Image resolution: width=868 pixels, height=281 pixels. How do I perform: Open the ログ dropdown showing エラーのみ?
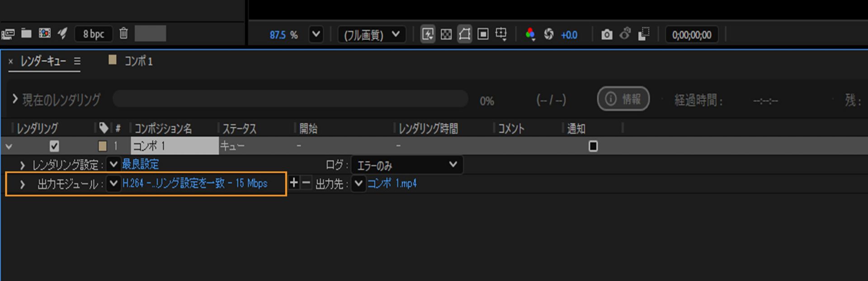point(407,165)
